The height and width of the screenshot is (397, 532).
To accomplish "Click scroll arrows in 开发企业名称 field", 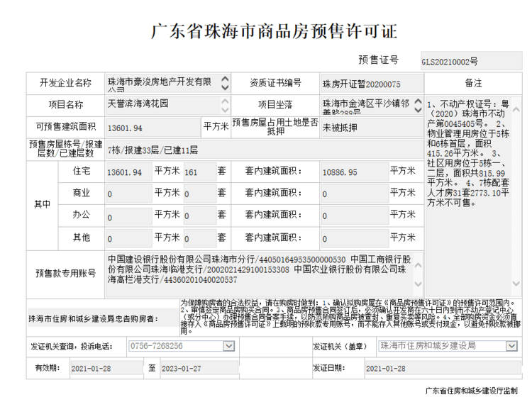I will (225, 83).
